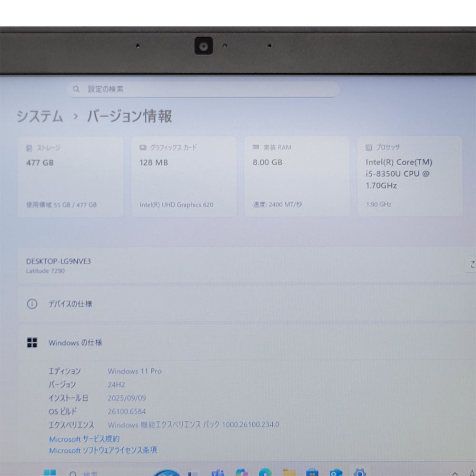Click the プロセッサ info card
Image resolution: width=476 pixels, height=476 pixels.
tap(409, 176)
